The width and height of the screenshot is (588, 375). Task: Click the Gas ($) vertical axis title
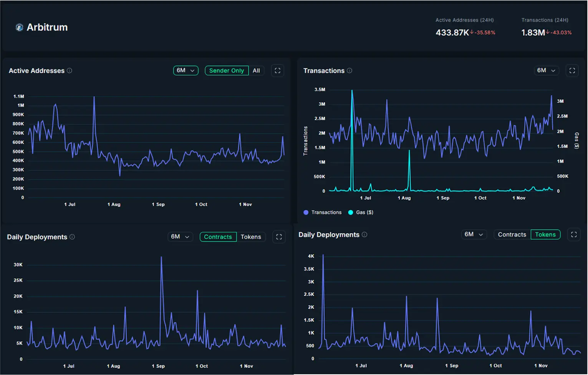576,140
